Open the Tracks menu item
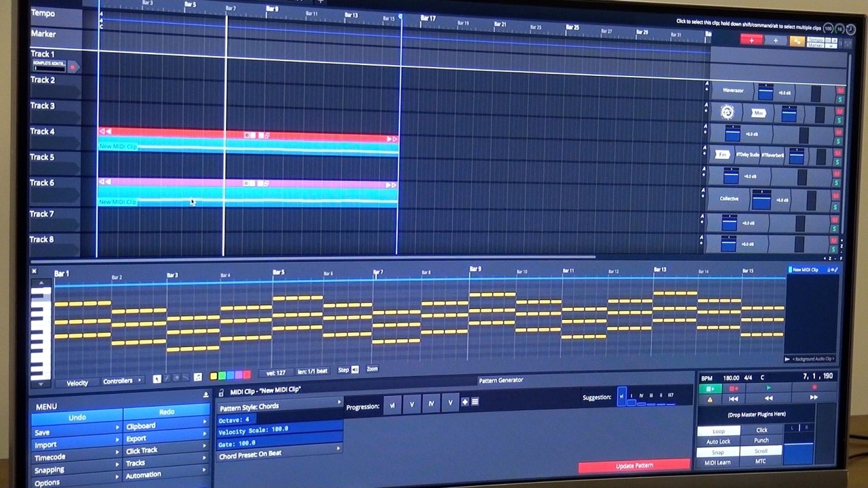 click(166, 463)
